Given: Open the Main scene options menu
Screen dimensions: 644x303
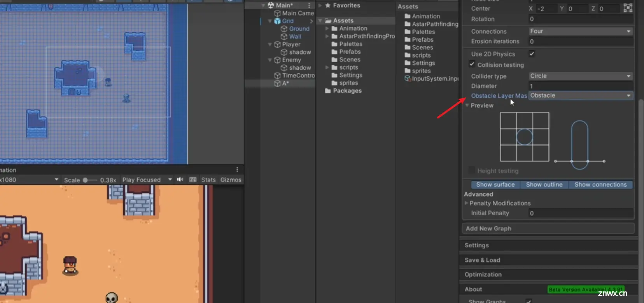Looking at the screenshot, I should point(309,5).
